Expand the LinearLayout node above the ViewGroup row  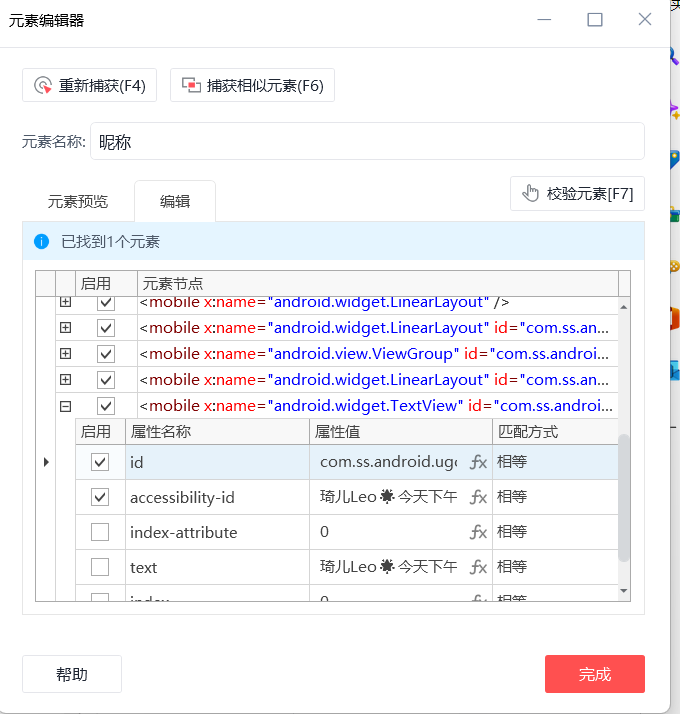pyautogui.click(x=66, y=328)
